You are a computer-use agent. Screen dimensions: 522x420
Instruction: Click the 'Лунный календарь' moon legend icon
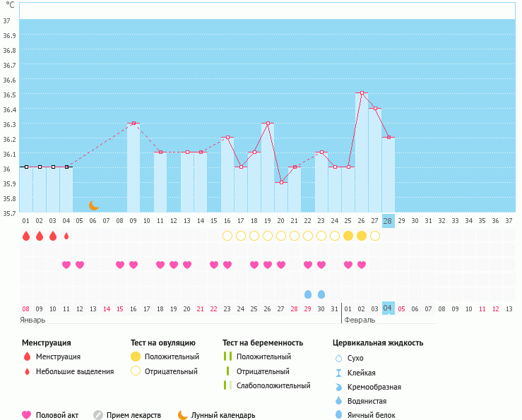[183, 415]
